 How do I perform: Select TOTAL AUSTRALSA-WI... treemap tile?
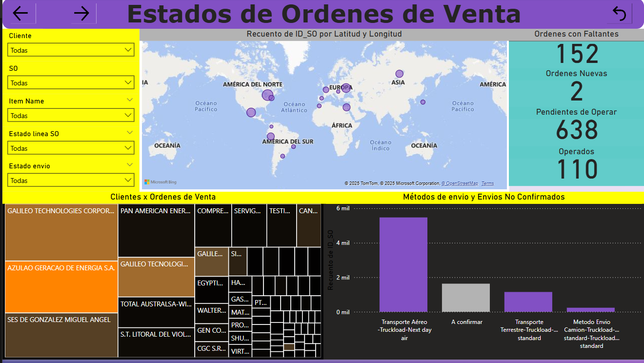point(157,312)
